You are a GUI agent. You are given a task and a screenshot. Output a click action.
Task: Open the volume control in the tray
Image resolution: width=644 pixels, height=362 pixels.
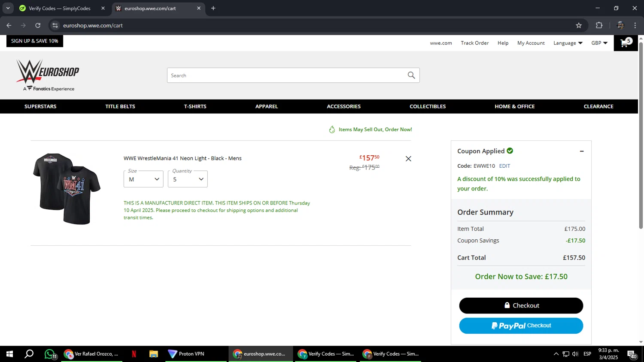tap(575, 354)
